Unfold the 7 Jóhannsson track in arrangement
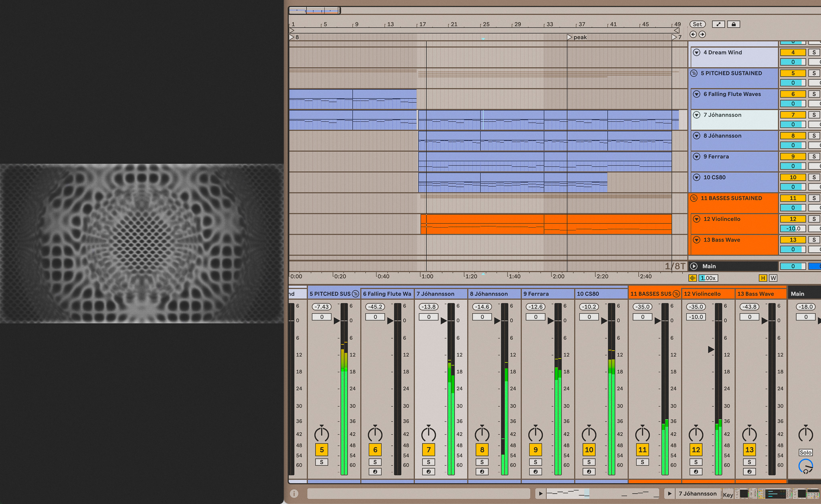 [697, 115]
